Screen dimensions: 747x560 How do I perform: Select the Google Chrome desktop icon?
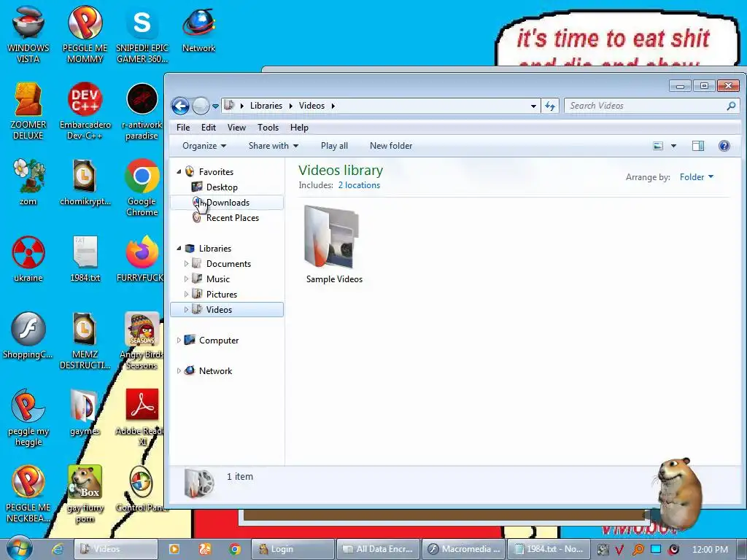point(142,187)
